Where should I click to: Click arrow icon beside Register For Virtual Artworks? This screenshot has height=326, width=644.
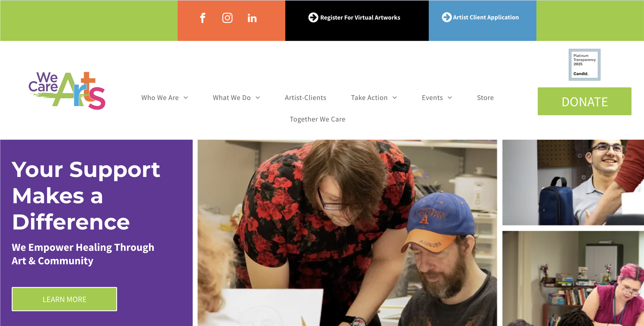click(x=313, y=18)
